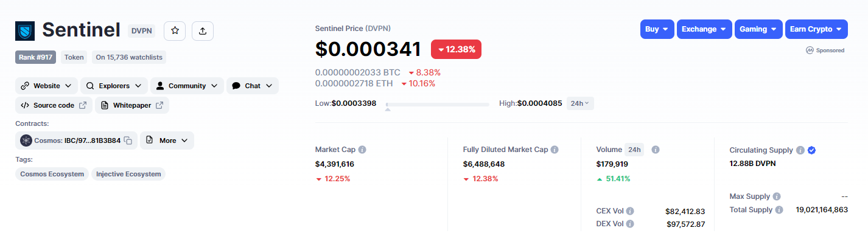The height and width of the screenshot is (239, 868).
Task: Expand the Explorers dropdown
Action: (114, 86)
